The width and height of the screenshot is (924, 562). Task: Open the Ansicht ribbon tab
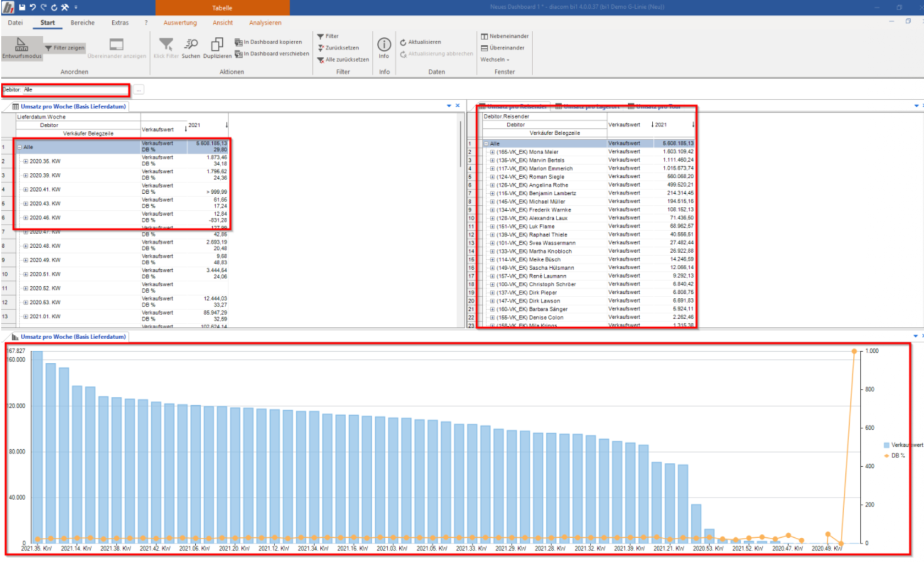pos(223,23)
